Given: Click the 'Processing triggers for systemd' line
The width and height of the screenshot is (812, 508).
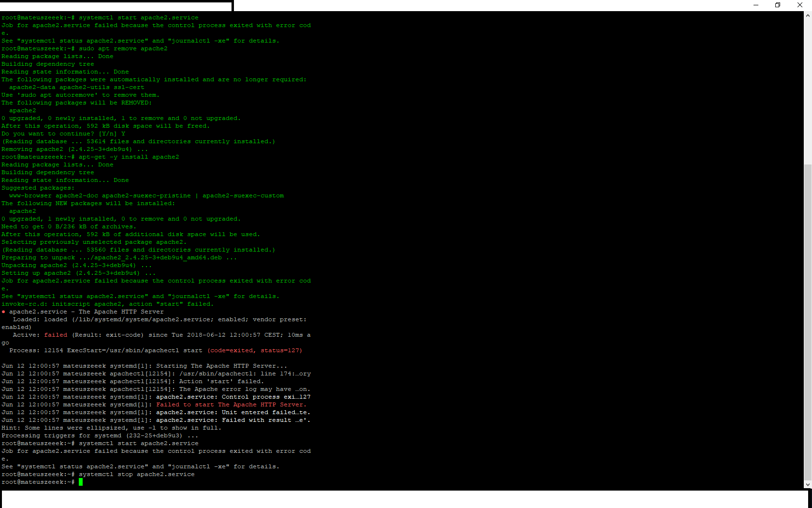Looking at the screenshot, I should pyautogui.click(x=100, y=435).
